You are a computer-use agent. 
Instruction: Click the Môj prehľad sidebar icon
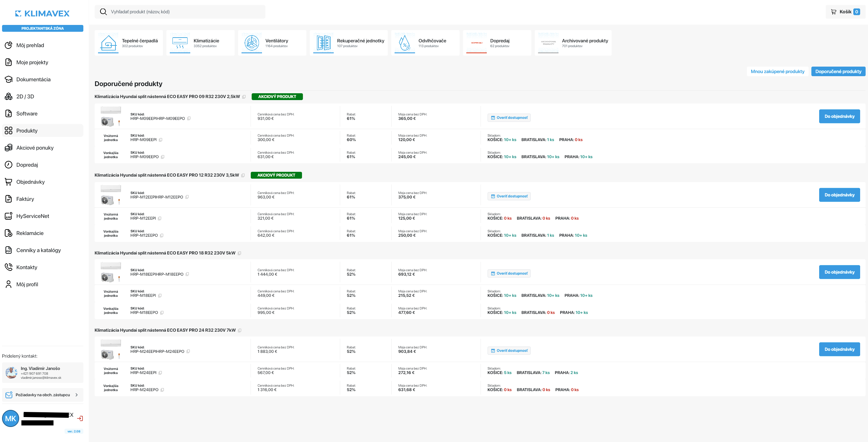(x=9, y=45)
